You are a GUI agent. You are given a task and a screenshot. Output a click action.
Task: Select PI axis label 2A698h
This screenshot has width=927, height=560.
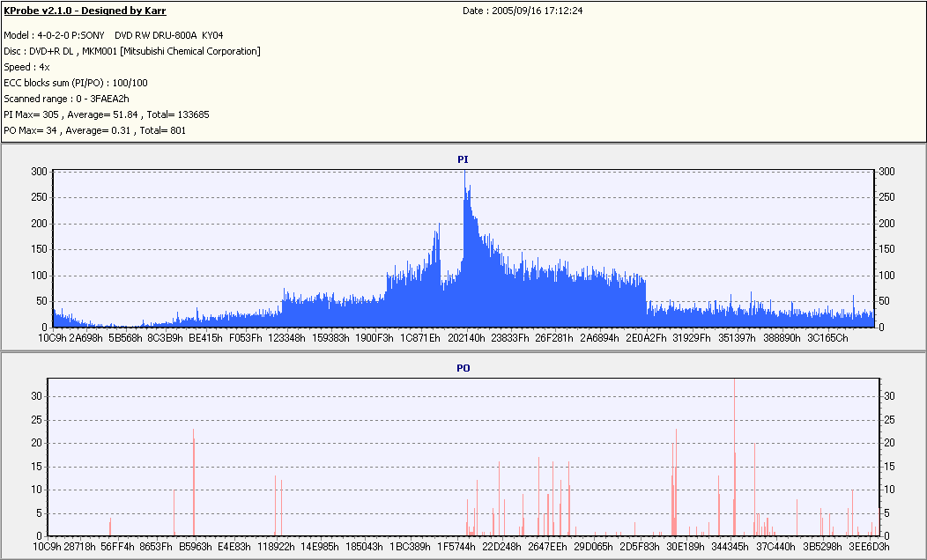click(x=85, y=338)
